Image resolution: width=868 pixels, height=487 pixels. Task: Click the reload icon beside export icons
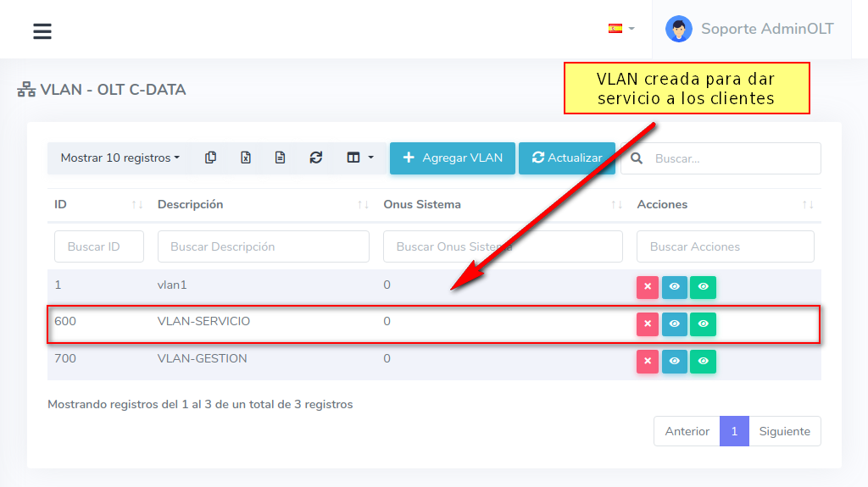(316, 158)
